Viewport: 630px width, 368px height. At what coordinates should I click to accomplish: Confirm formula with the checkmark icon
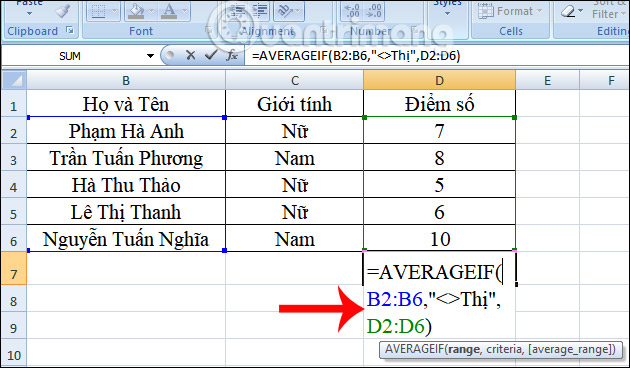pos(211,55)
